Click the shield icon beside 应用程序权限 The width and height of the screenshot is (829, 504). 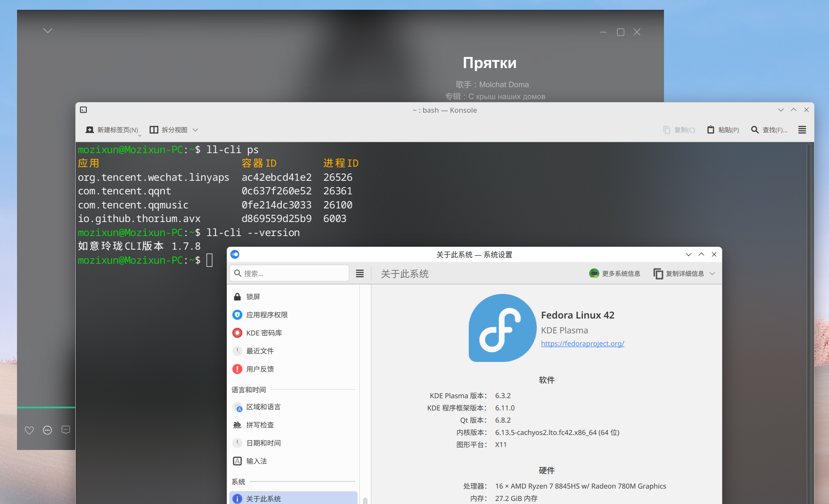(237, 315)
